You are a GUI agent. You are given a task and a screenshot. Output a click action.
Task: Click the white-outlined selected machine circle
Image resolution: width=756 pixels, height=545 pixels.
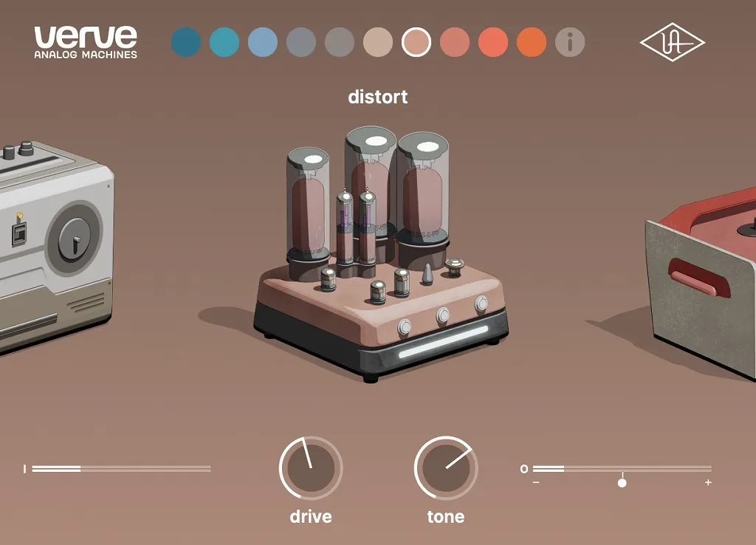[x=416, y=42]
